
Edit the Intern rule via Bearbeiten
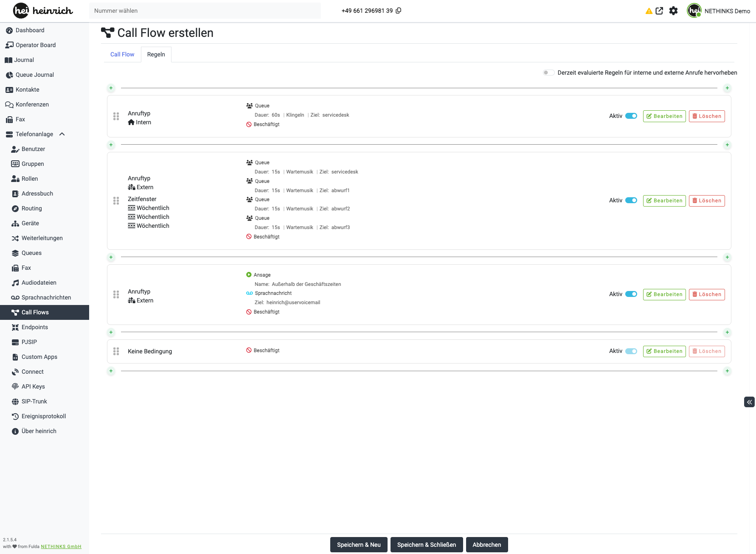(664, 116)
